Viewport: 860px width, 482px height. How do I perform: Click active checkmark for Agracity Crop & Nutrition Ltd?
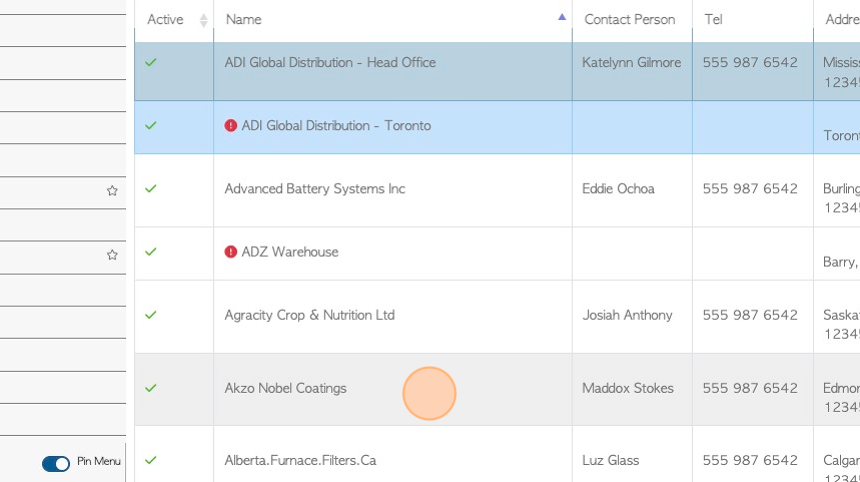tap(151, 315)
